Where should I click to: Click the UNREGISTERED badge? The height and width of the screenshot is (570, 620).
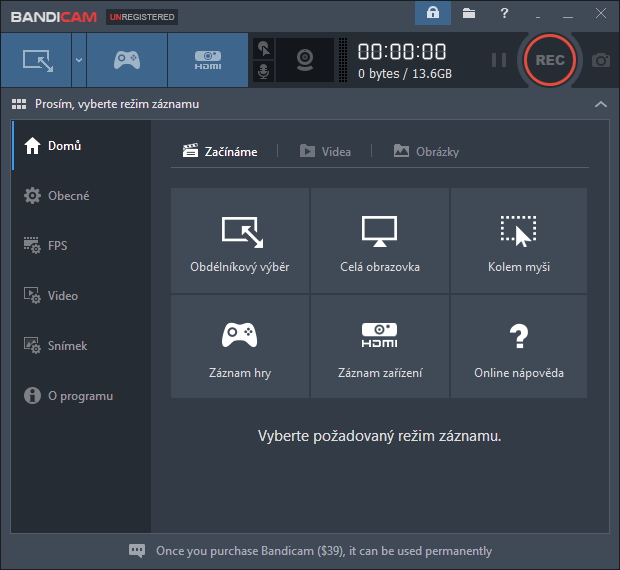point(142,17)
